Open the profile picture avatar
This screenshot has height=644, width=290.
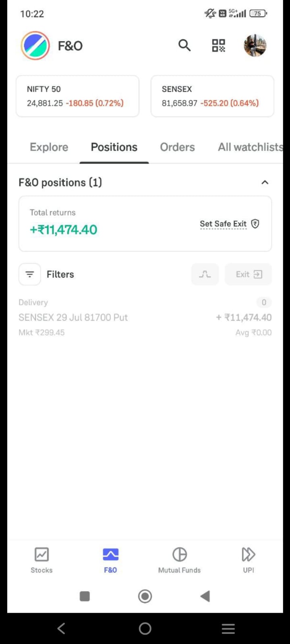255,45
